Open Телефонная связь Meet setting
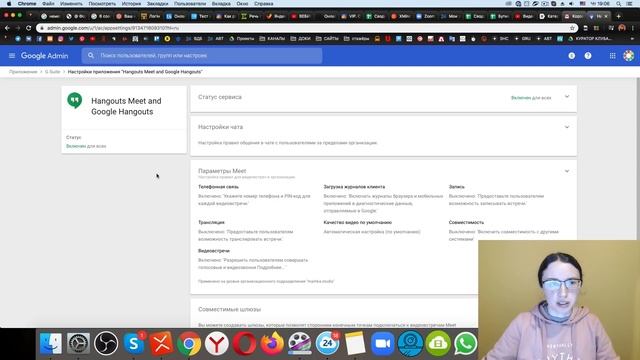This screenshot has width=640, height=360. [x=218, y=187]
